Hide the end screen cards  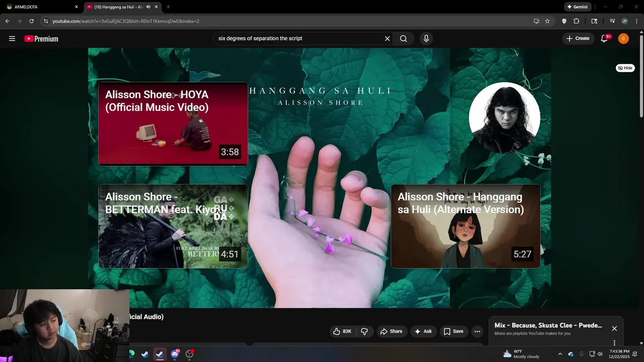pos(625,68)
